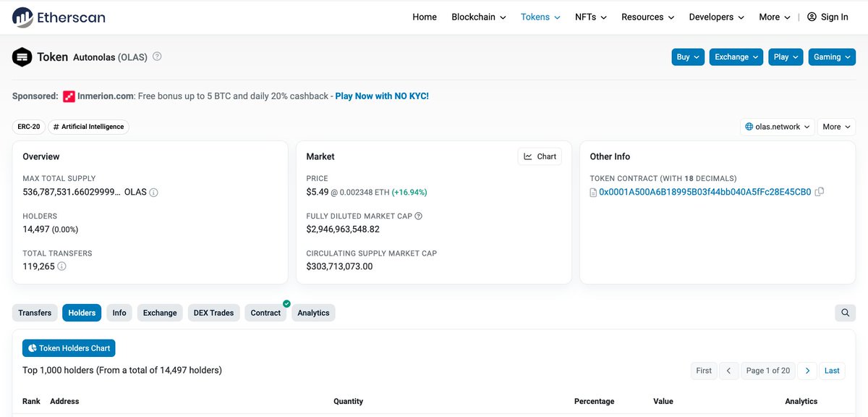
Task: Expand the Tokens menu
Action: click(540, 17)
